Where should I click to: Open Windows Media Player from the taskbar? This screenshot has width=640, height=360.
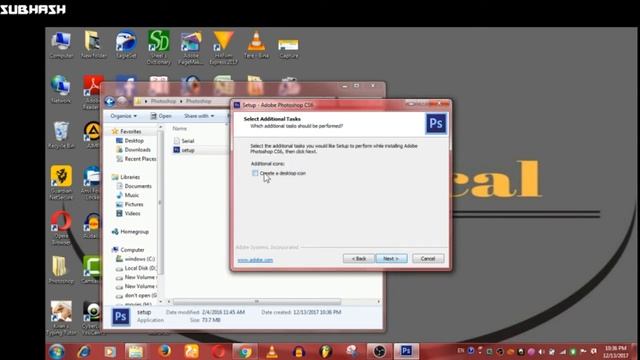click(x=110, y=351)
